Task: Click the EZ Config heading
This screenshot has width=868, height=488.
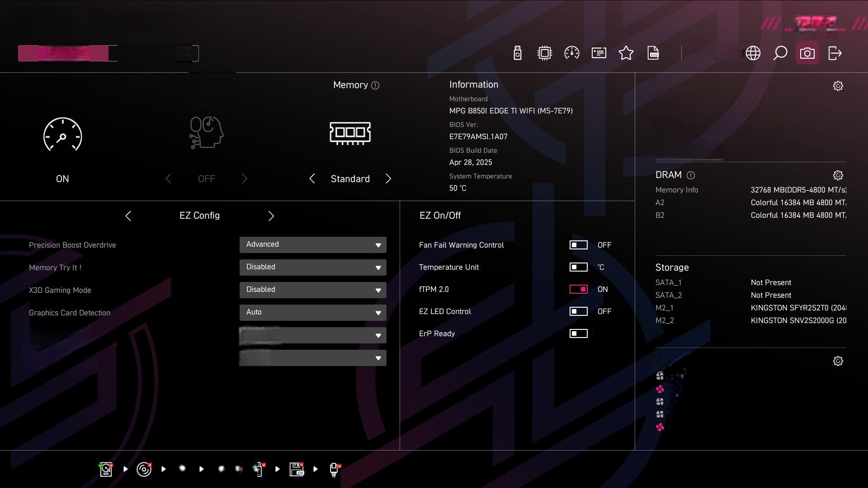Action: pos(199,216)
